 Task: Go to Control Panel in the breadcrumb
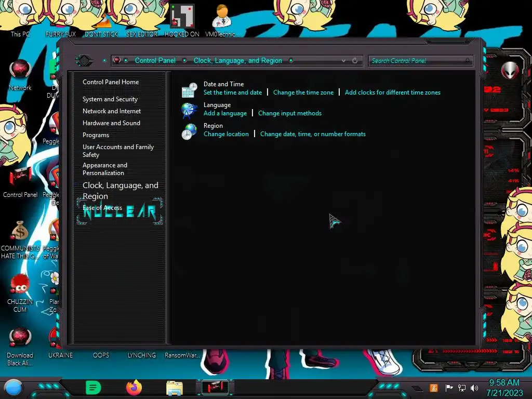pos(155,60)
